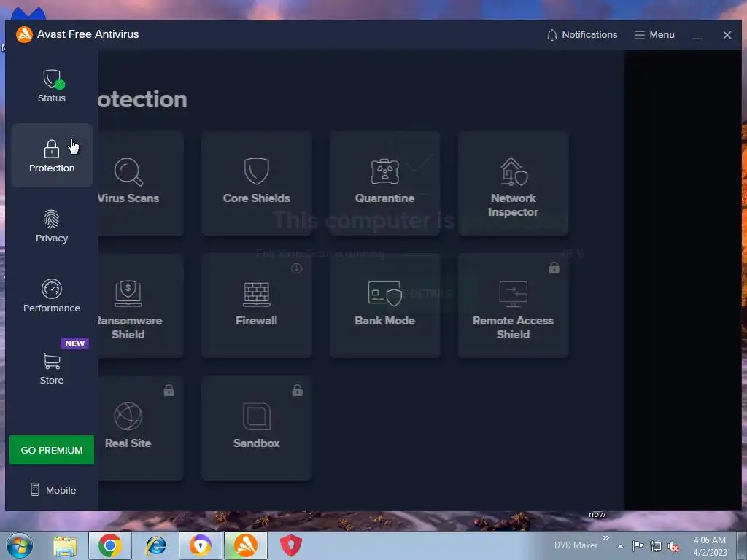Open Google Chrome from the taskbar
747x560 pixels.
pos(109,545)
